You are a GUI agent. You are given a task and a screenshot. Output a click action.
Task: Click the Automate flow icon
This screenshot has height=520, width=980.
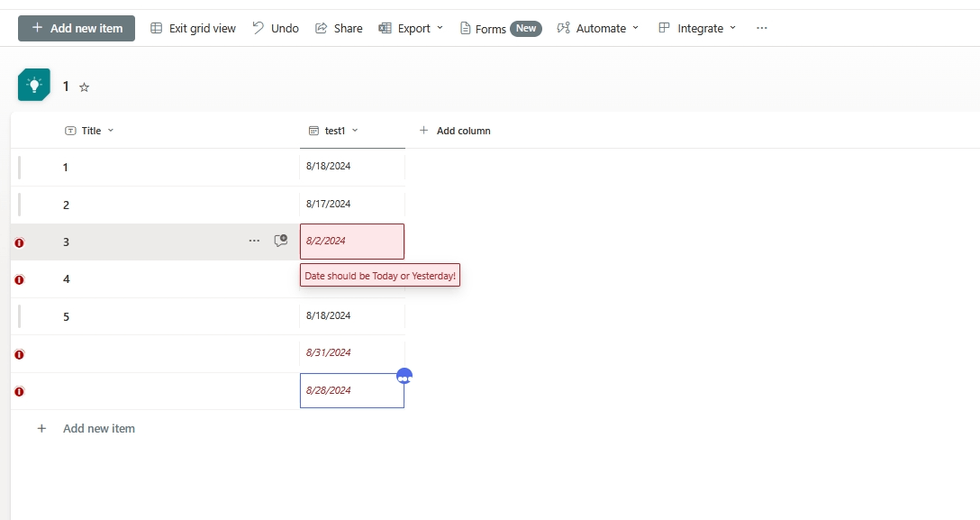pyautogui.click(x=563, y=28)
